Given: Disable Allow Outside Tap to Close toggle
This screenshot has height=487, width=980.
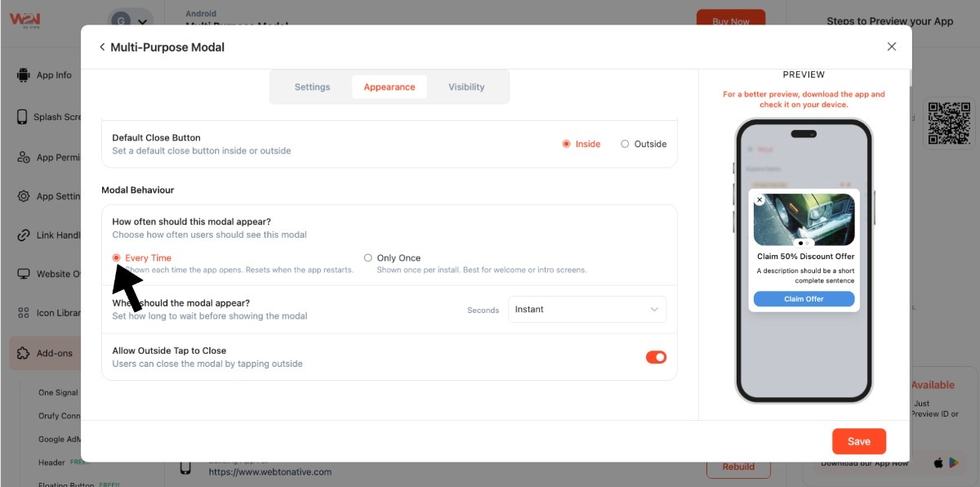Looking at the screenshot, I should (x=656, y=357).
